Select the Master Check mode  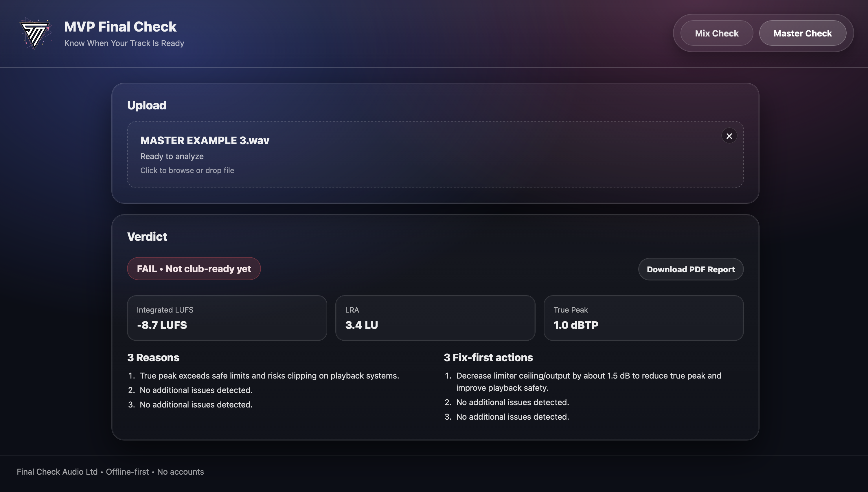802,33
